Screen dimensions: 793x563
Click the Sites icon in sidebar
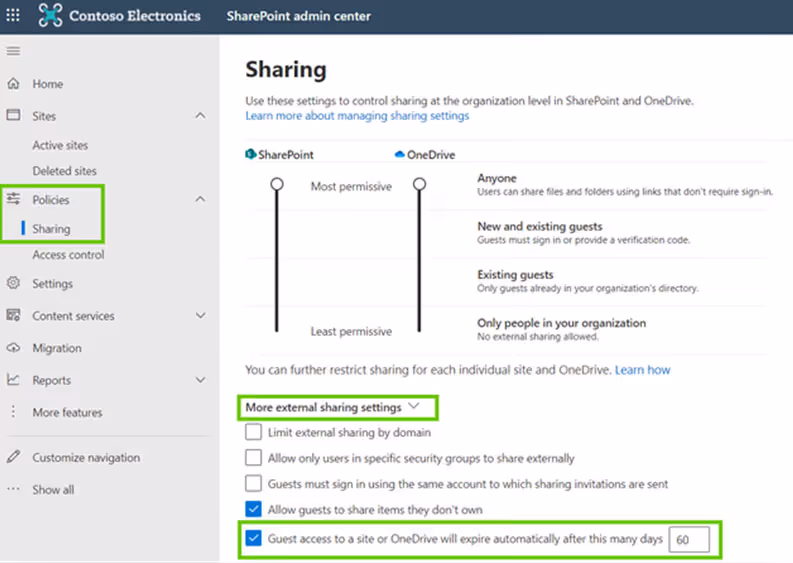pyautogui.click(x=13, y=115)
